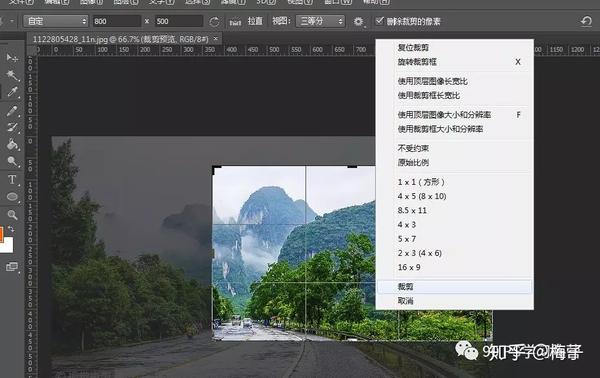Click the rotate crop orientation circular arrow
600x378 pixels.
tap(215, 21)
